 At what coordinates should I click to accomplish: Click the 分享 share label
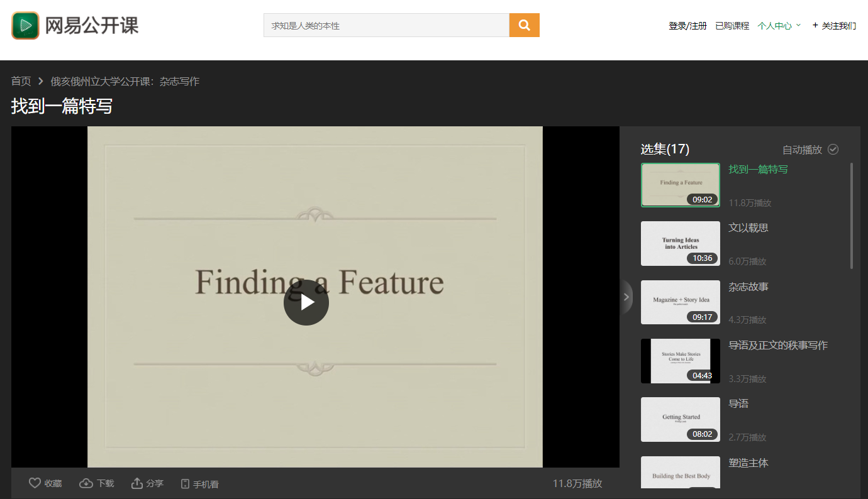[x=155, y=483]
